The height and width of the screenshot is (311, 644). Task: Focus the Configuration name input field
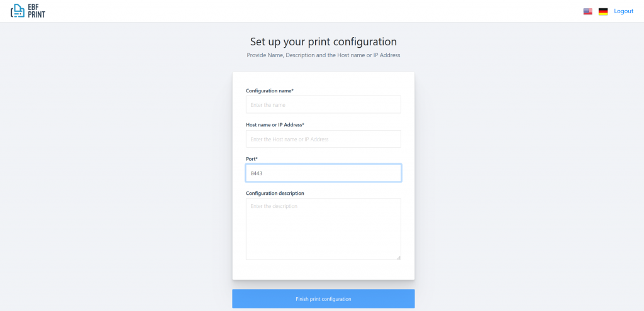coord(323,105)
